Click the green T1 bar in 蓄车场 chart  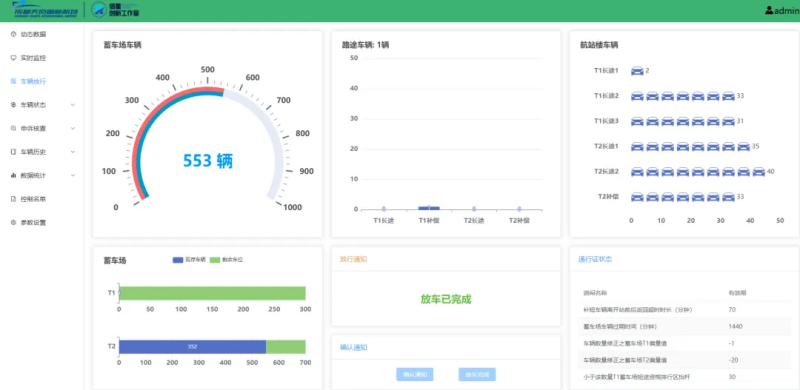coord(213,293)
